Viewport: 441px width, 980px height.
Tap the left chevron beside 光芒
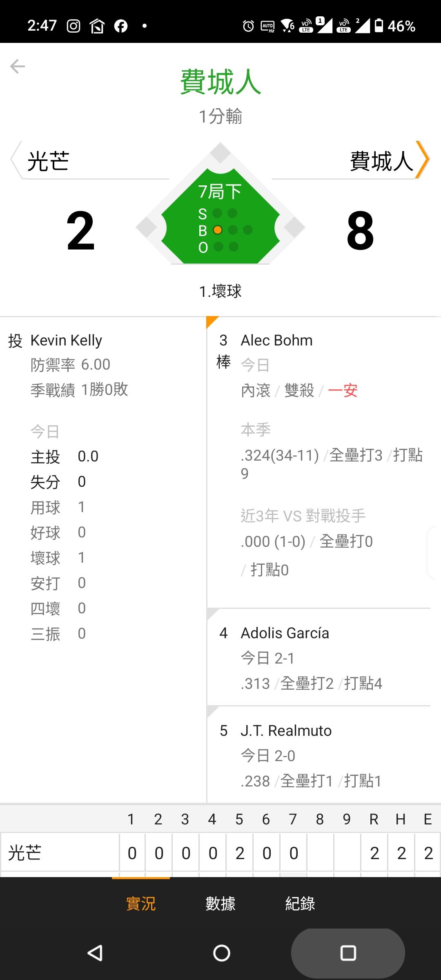tap(16, 160)
